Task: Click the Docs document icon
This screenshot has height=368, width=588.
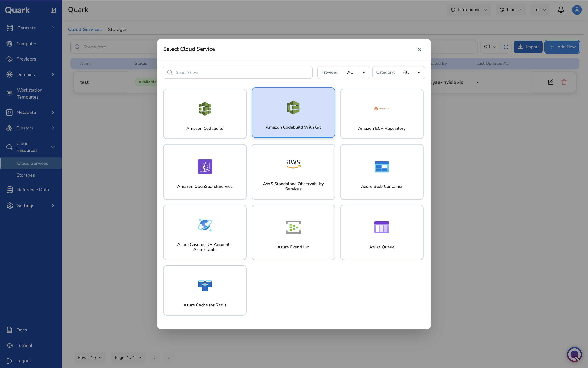Action: tap(9, 330)
